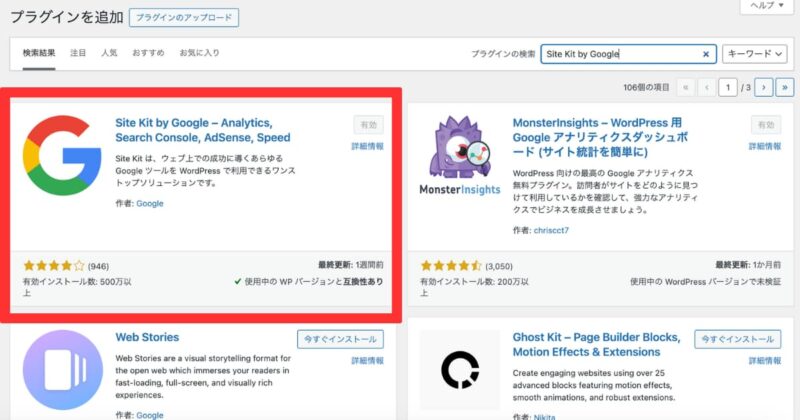Image resolution: width=800 pixels, height=420 pixels.
Task: Open Ghost Kit Page Builder title link
Action: tap(596, 344)
